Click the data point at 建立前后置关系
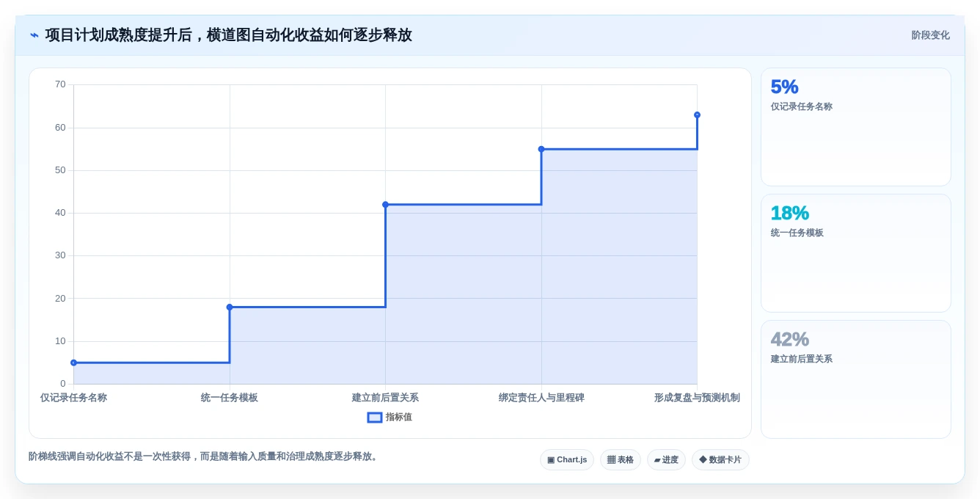 click(x=385, y=205)
